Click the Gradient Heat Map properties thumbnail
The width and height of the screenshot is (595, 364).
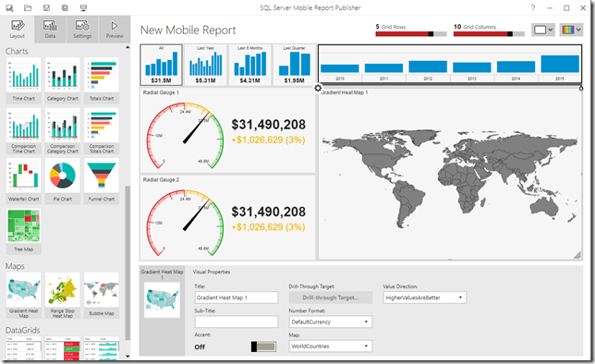pos(162,300)
